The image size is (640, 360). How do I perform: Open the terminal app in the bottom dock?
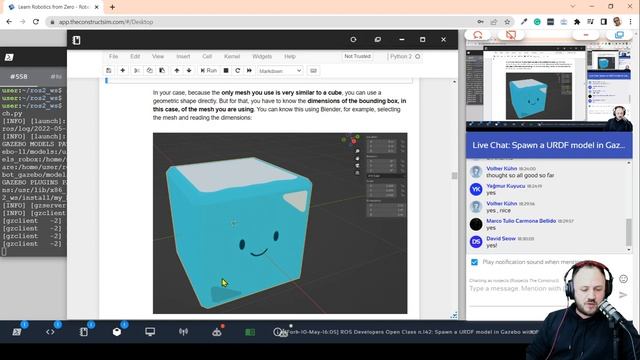17,332
